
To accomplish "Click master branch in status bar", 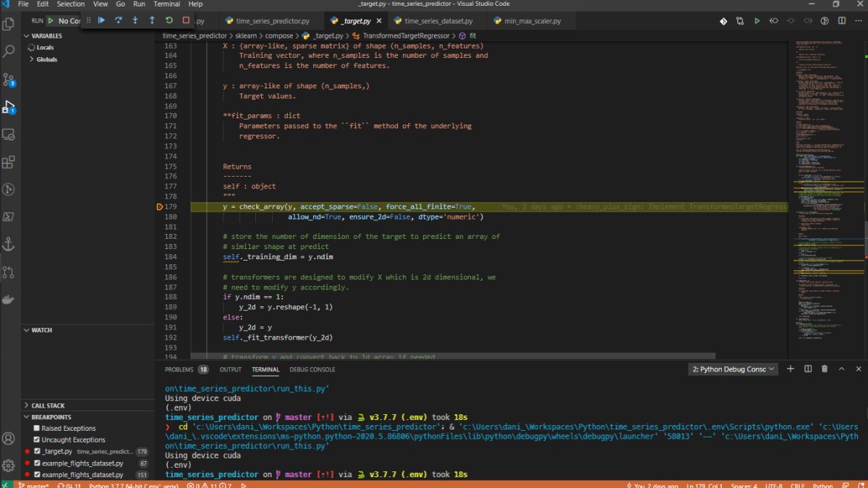I will [33, 485].
